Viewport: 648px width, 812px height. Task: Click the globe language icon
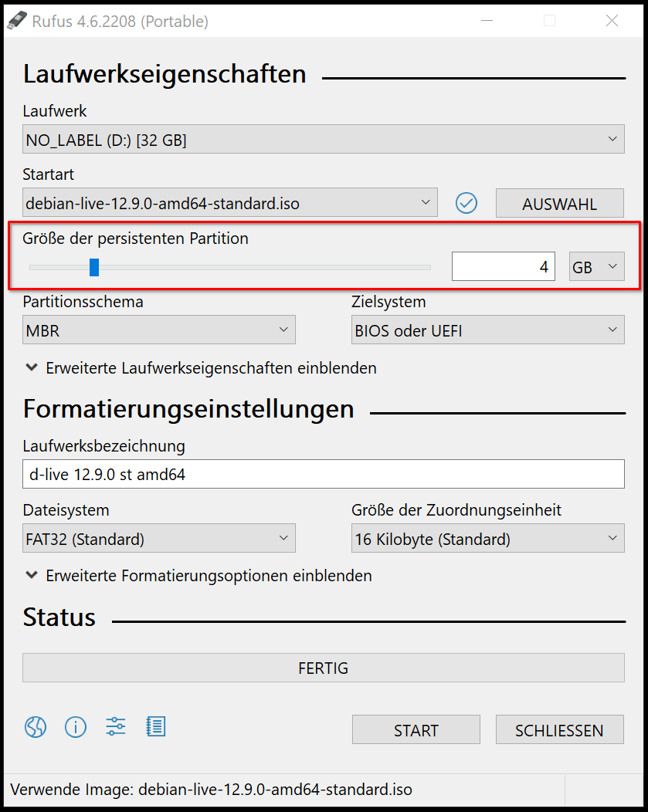pos(36,727)
